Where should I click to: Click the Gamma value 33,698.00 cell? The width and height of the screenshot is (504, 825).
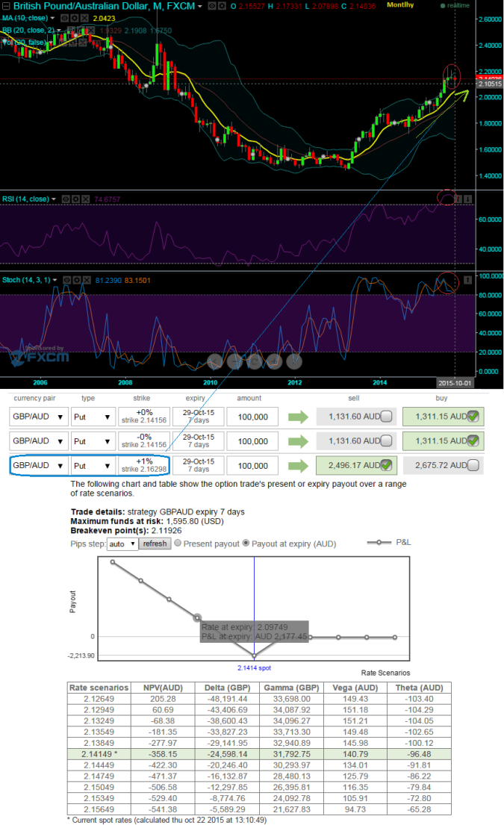coord(291,699)
